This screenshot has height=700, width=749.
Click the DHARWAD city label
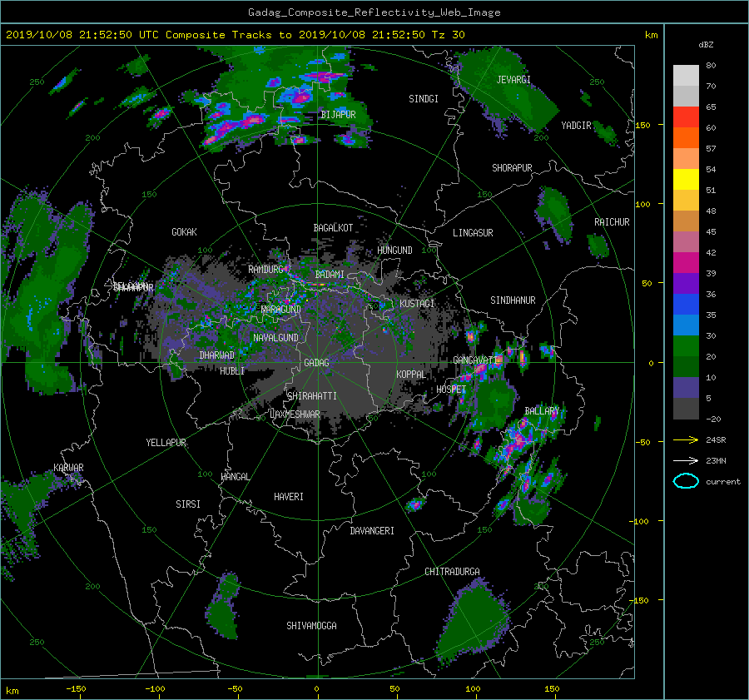[217, 355]
